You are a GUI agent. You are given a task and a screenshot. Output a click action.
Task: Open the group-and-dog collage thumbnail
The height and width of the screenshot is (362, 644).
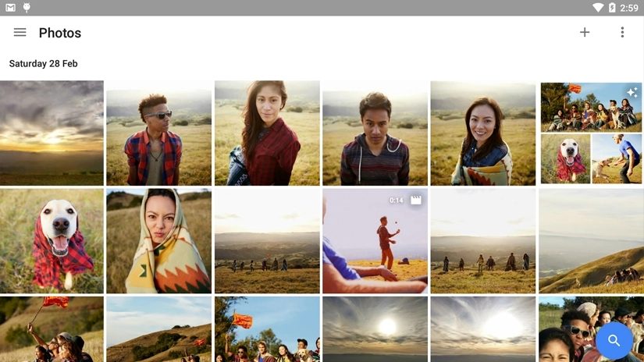[x=591, y=133]
